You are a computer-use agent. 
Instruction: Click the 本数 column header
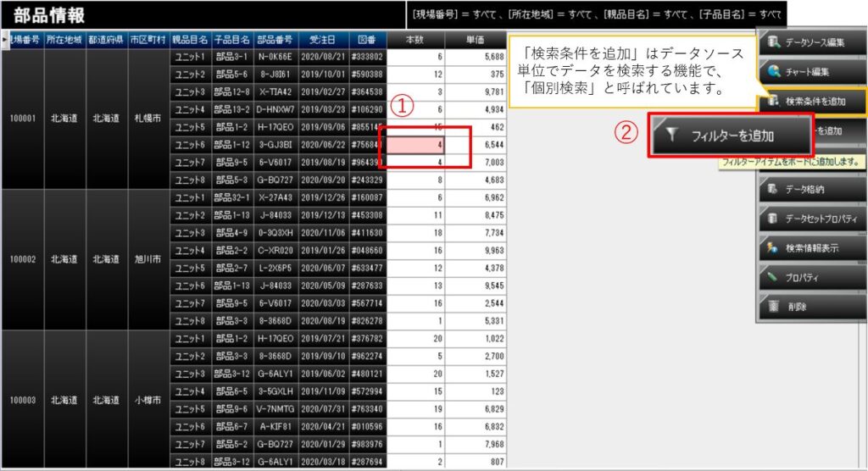tap(415, 40)
